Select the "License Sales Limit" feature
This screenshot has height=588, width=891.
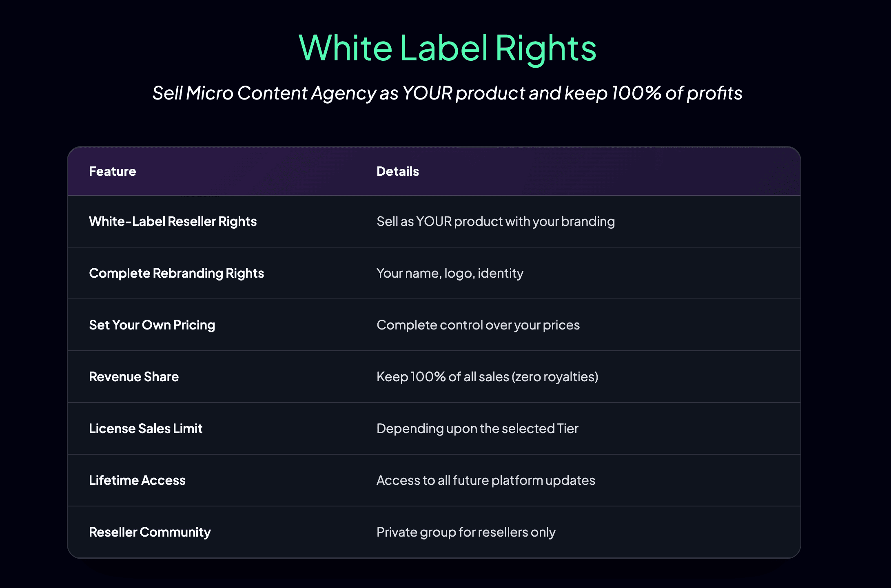146,429
